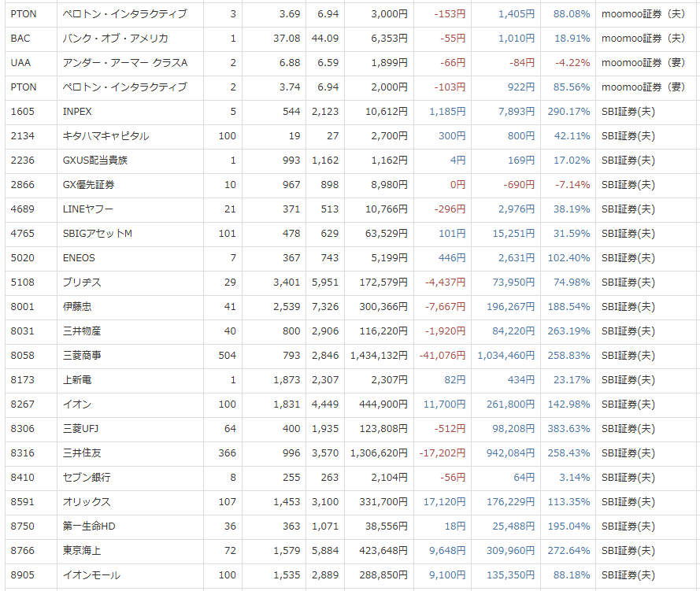Click market value 1,306,620円
Viewport: 700px width, 591px height.
(x=379, y=453)
